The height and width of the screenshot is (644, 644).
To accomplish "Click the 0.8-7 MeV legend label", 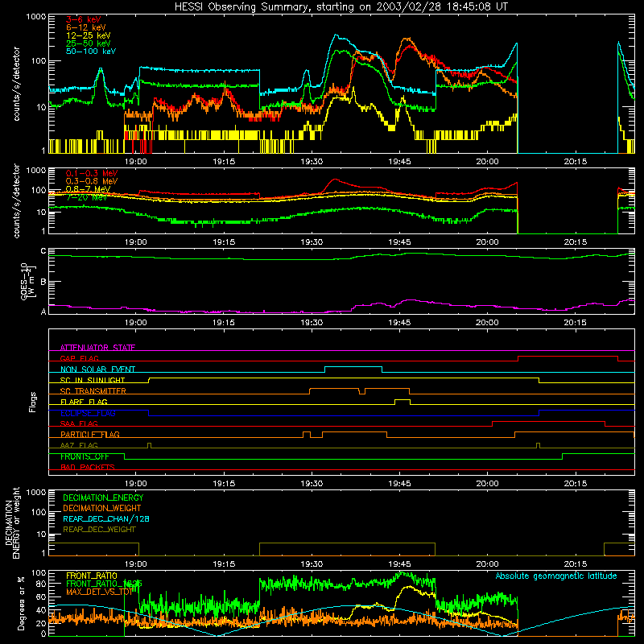I will point(89,189).
